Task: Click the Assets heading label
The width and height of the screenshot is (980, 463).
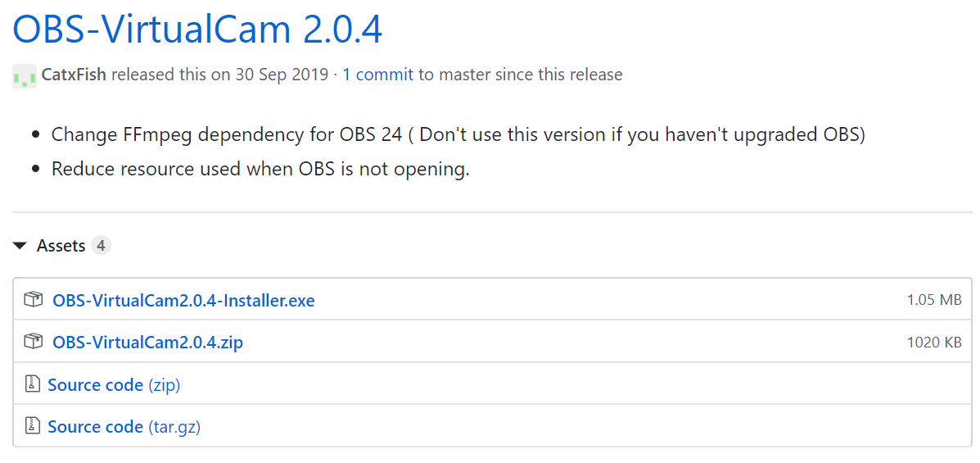Action: pyautogui.click(x=61, y=246)
